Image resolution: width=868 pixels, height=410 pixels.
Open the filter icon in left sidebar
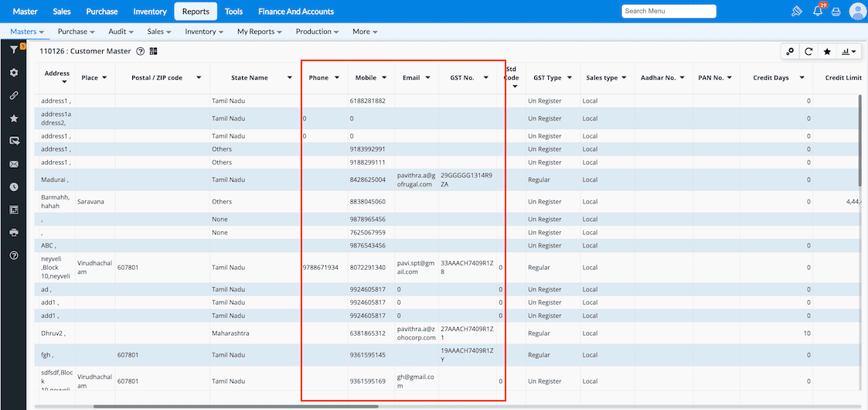pos(14,50)
